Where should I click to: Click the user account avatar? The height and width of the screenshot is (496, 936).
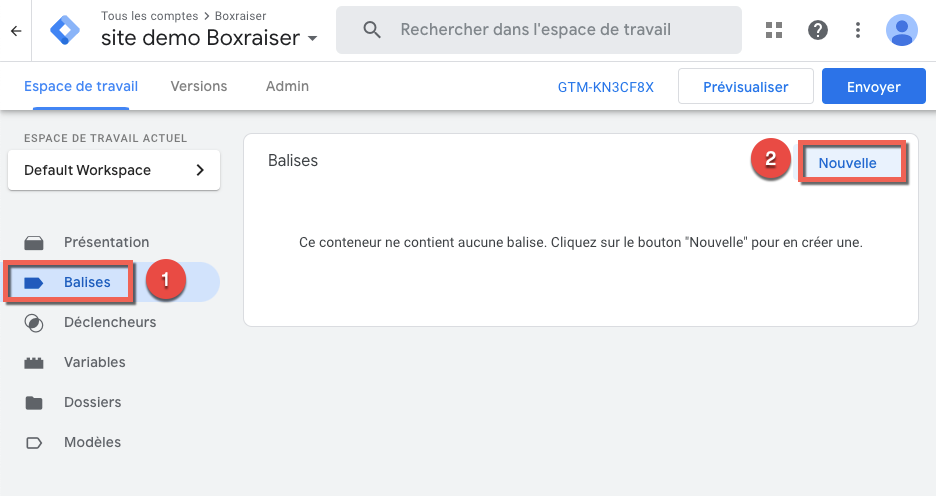tap(902, 30)
